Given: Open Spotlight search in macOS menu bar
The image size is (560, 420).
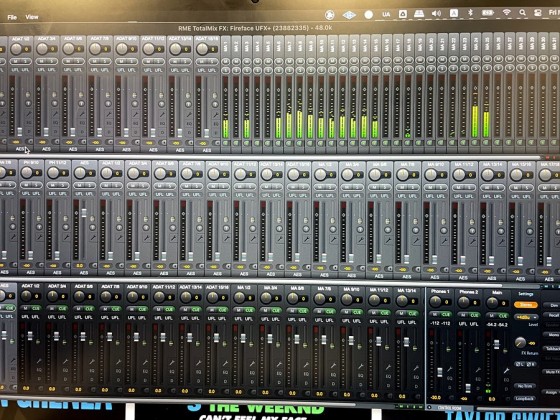Looking at the screenshot, I should tap(522, 13).
